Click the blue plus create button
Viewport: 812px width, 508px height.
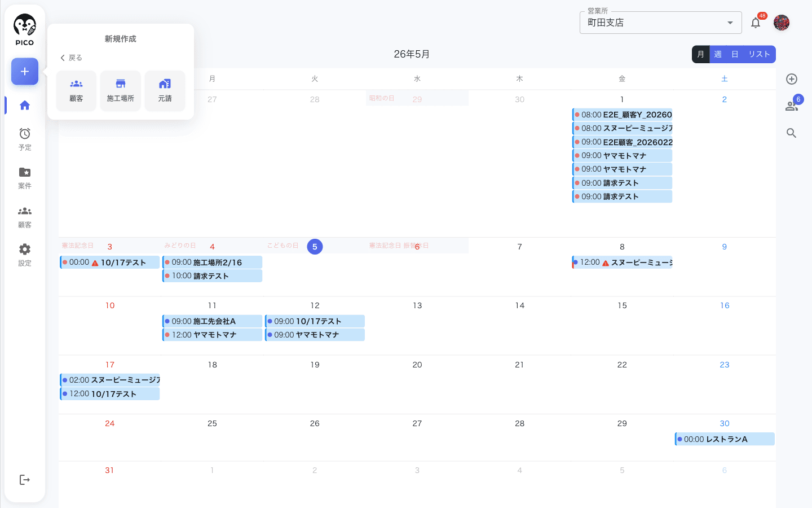25,72
